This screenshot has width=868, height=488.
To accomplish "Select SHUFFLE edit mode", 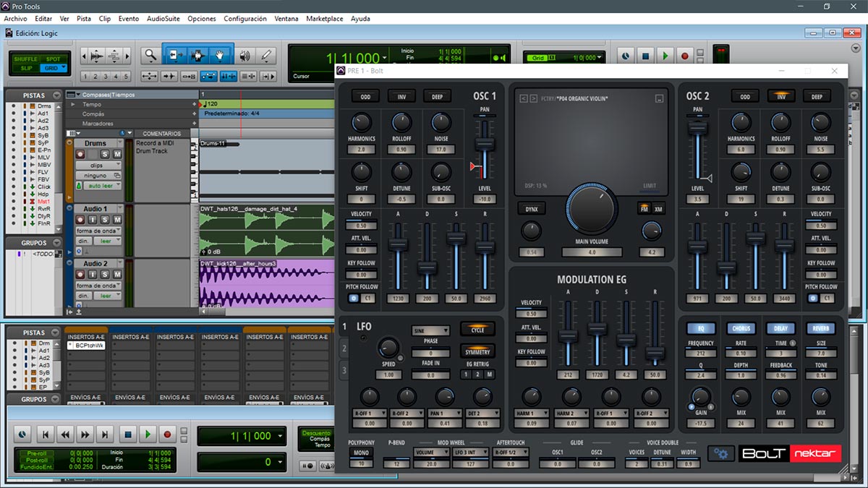I will 27,59.
